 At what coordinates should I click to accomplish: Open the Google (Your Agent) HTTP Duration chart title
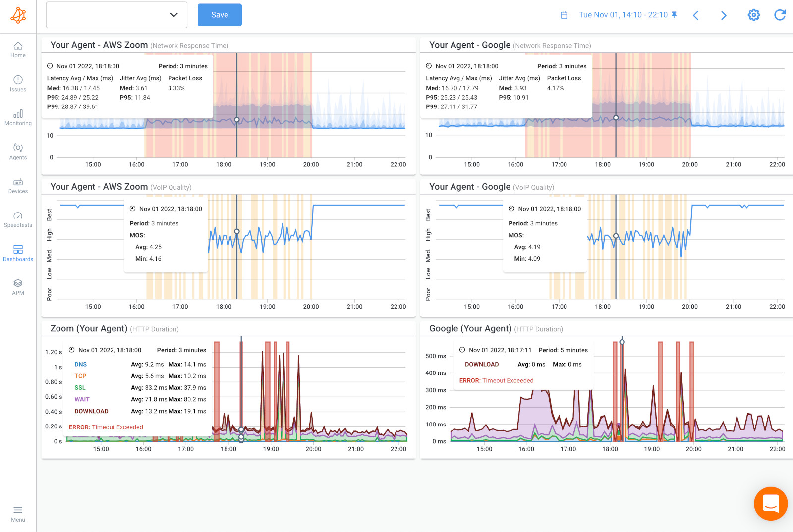(470, 328)
